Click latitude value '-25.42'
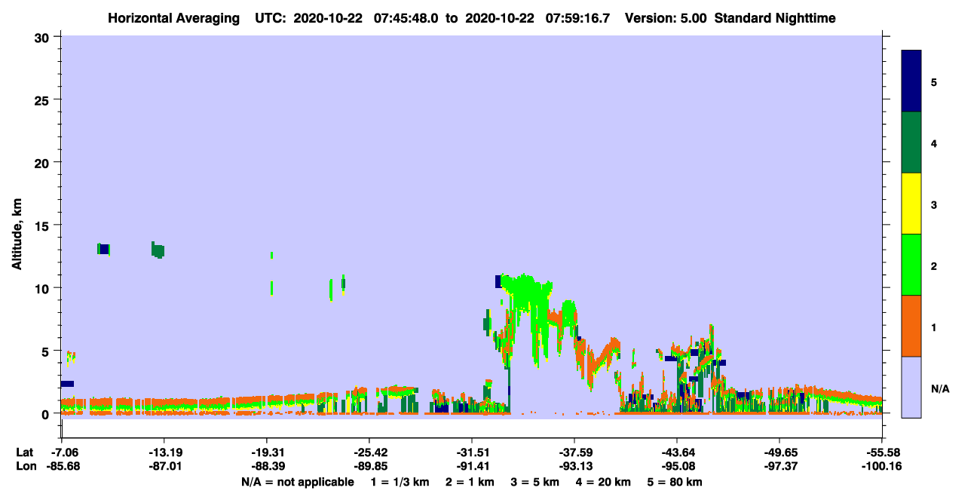The height and width of the screenshot is (503, 980). tap(369, 452)
